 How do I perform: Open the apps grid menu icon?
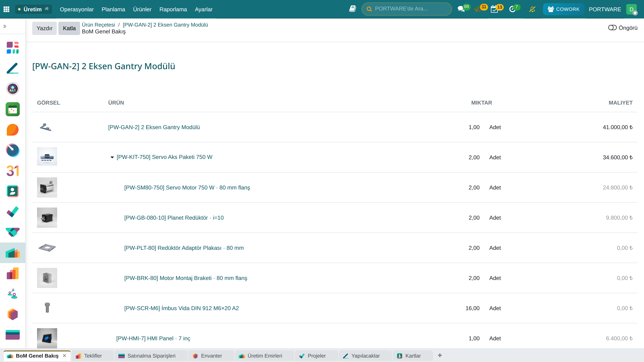(x=6, y=9)
